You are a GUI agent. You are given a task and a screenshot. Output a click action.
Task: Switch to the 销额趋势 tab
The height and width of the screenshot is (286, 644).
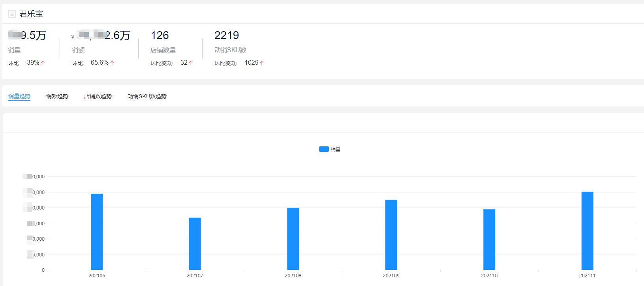(x=57, y=96)
